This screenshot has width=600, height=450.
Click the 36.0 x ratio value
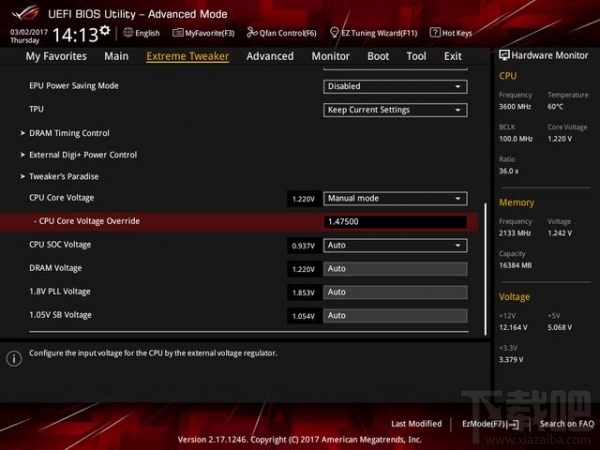(509, 171)
